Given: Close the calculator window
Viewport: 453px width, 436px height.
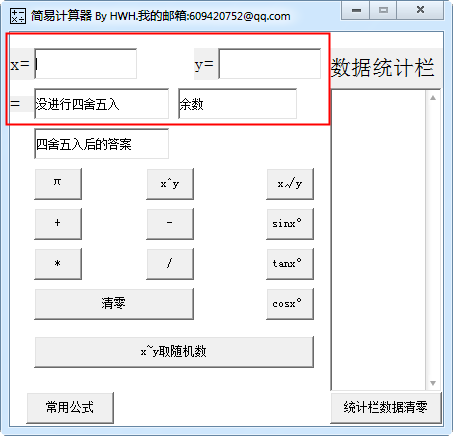Looking at the screenshot, I should (x=421, y=10).
